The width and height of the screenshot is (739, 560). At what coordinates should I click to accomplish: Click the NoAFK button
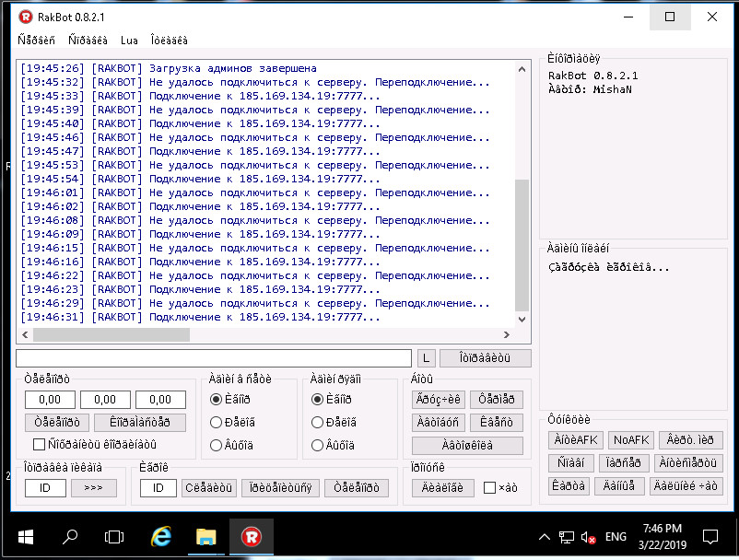631,440
